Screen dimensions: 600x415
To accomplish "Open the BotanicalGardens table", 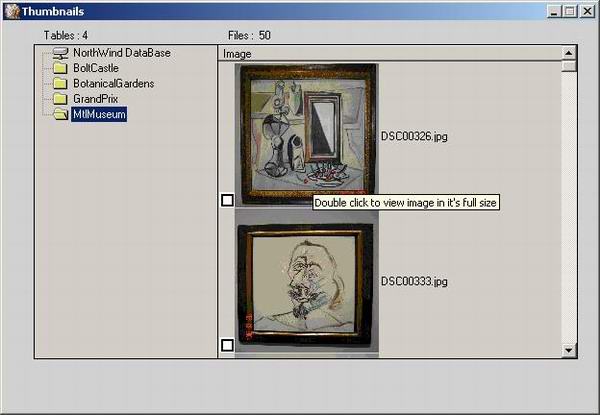I will pos(114,83).
